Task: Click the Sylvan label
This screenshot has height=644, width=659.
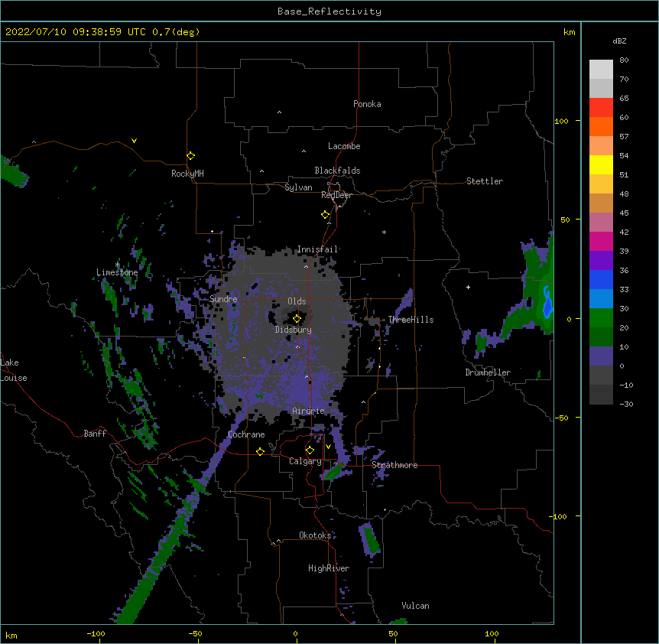Action: [298, 187]
